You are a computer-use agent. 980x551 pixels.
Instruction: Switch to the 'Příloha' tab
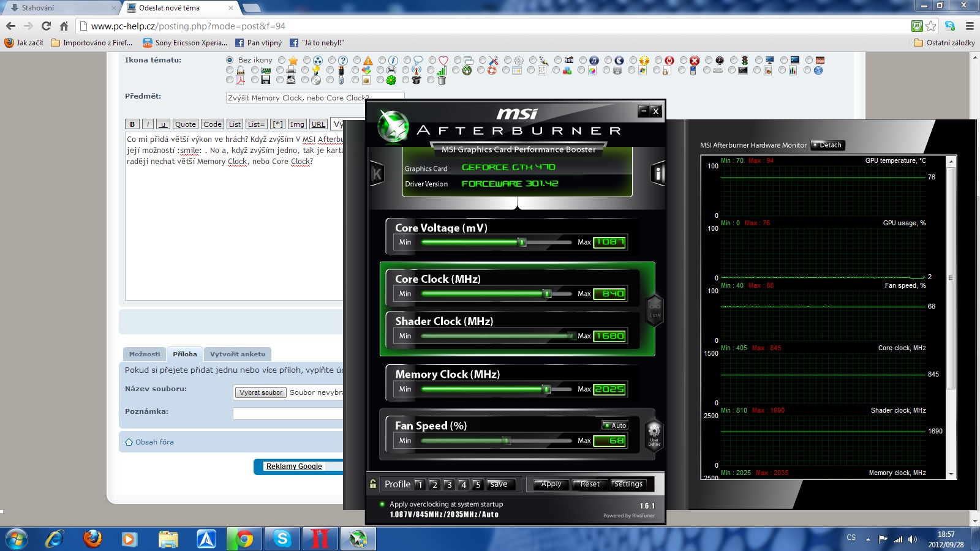coord(185,354)
